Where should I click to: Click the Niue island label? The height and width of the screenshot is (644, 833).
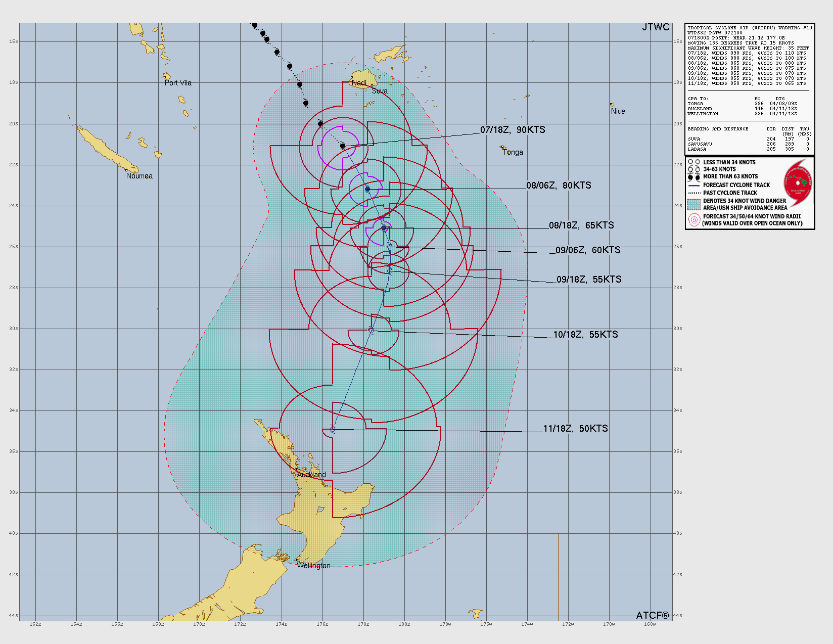(x=618, y=111)
